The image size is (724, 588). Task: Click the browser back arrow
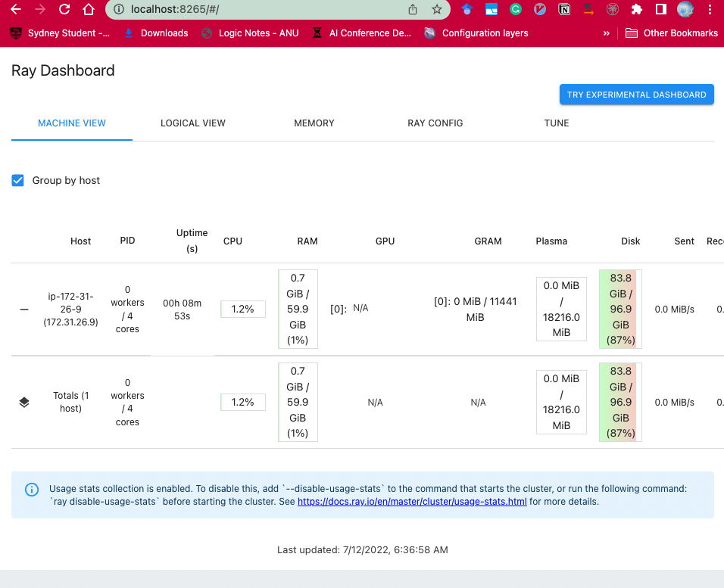pos(16,9)
